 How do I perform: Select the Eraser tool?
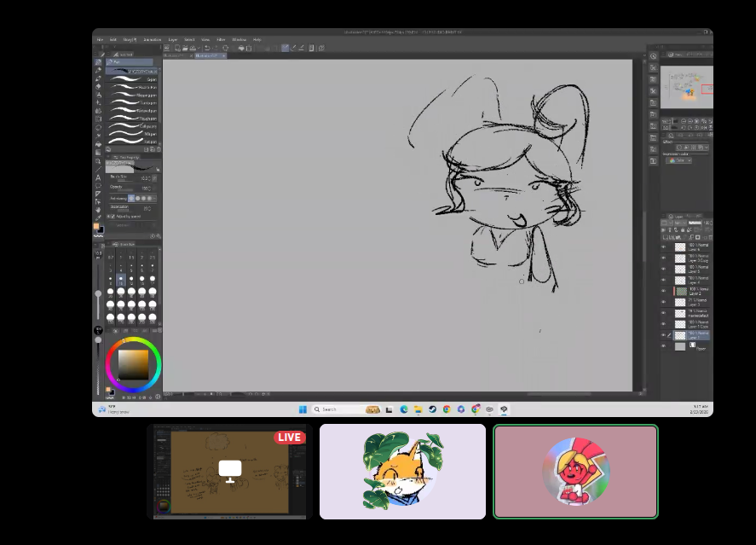(99, 86)
